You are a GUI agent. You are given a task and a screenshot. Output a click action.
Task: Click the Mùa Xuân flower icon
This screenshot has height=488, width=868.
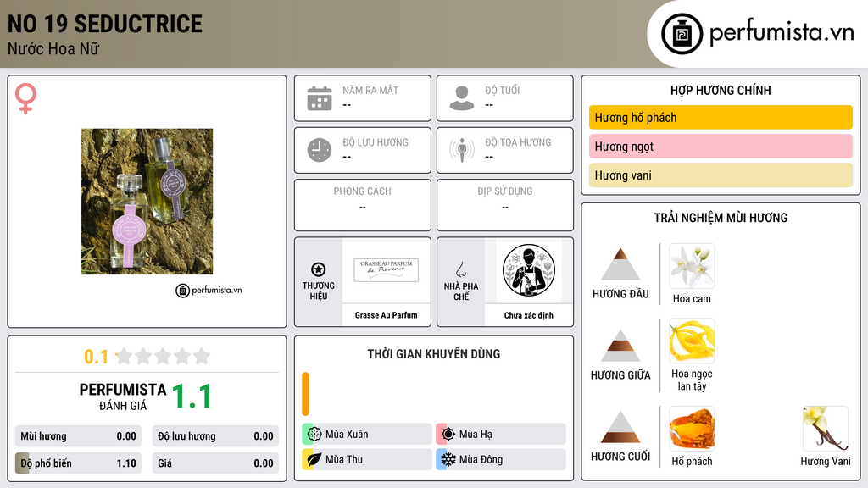[314, 434]
